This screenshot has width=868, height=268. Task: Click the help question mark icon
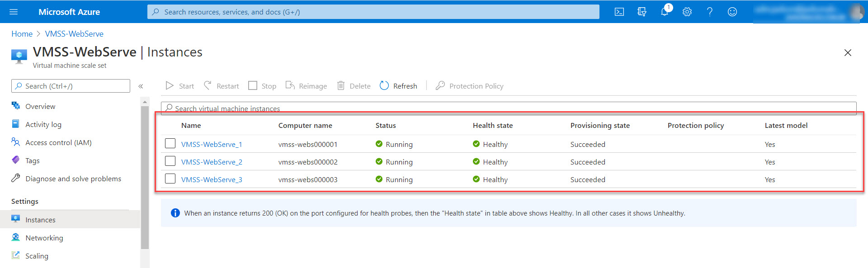click(709, 12)
